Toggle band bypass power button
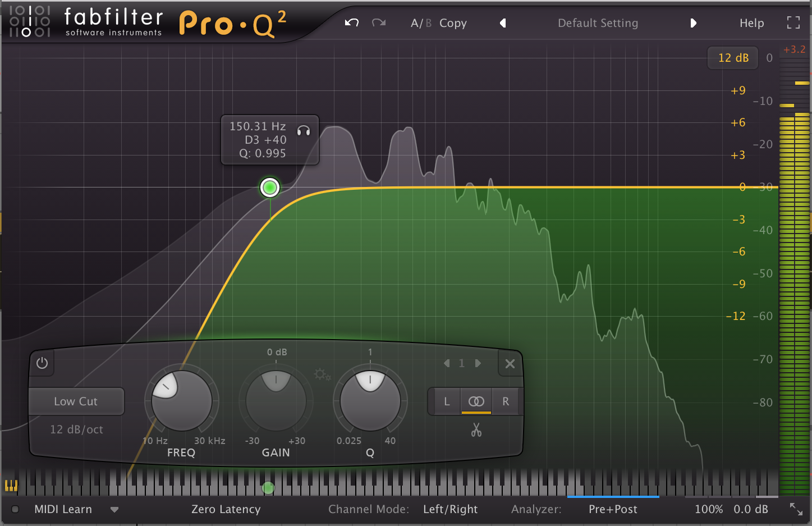 click(42, 363)
